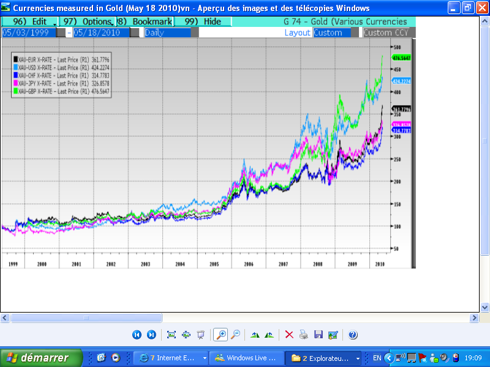
Task: Click the black XAU-EUR legend swatch
Action: [16, 59]
